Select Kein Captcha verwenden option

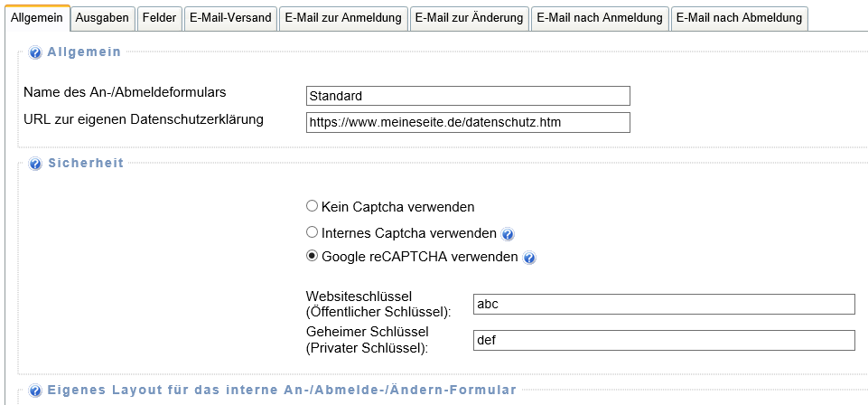coord(313,206)
